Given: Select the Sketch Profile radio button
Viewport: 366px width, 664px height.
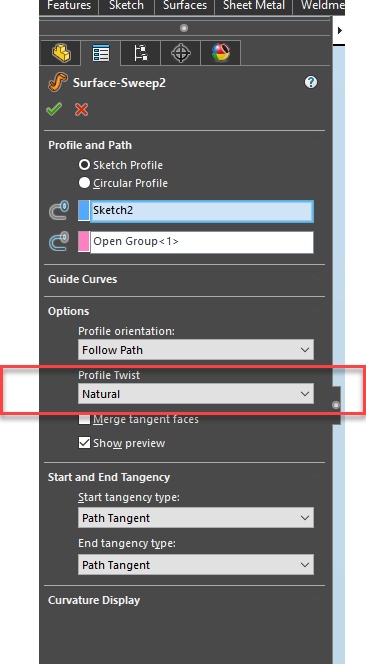Looking at the screenshot, I should [x=84, y=165].
